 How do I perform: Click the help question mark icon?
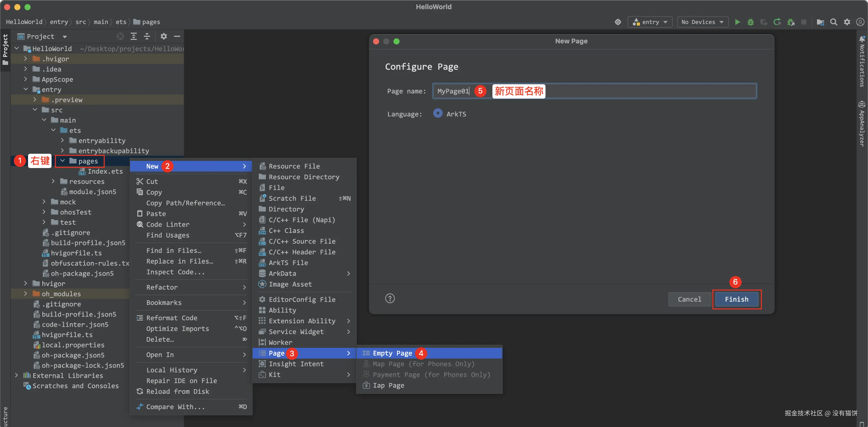[390, 299]
